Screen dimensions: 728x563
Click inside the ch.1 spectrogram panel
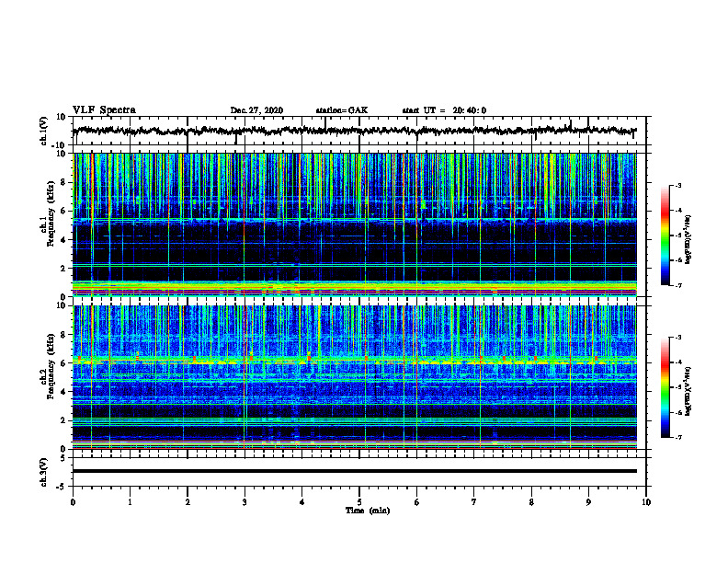tap(354, 224)
